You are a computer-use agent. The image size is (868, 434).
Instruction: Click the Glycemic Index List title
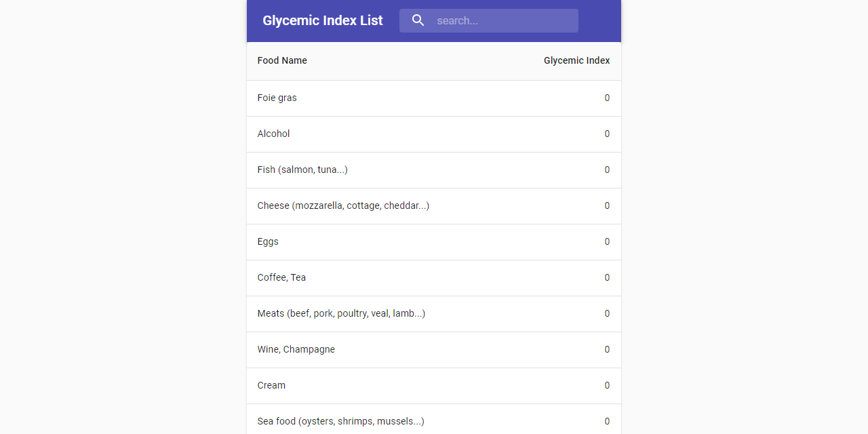323,20
